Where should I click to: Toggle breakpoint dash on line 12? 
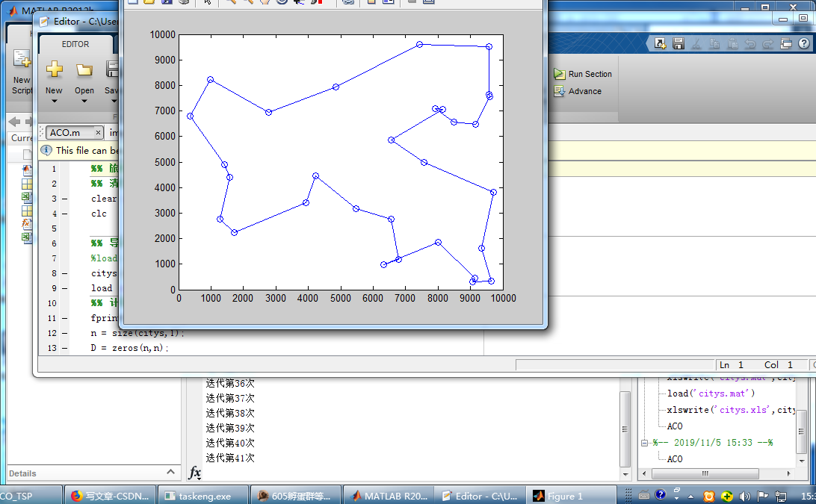pos(64,333)
